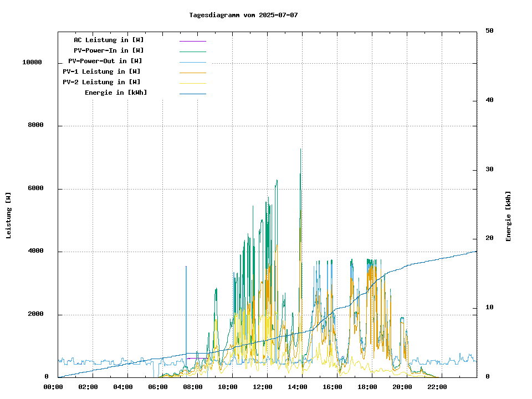The height and width of the screenshot is (399, 532).
Task: Click the purple AC Leistung legend line sample
Action: tap(192, 41)
